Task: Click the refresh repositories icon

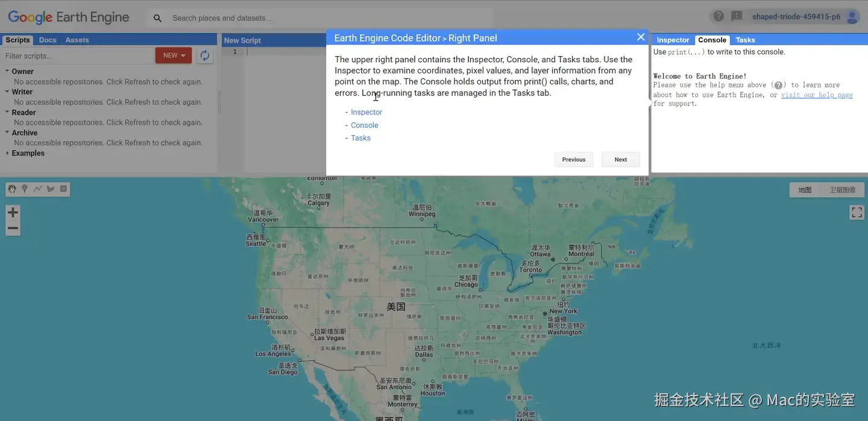Action: (205, 55)
